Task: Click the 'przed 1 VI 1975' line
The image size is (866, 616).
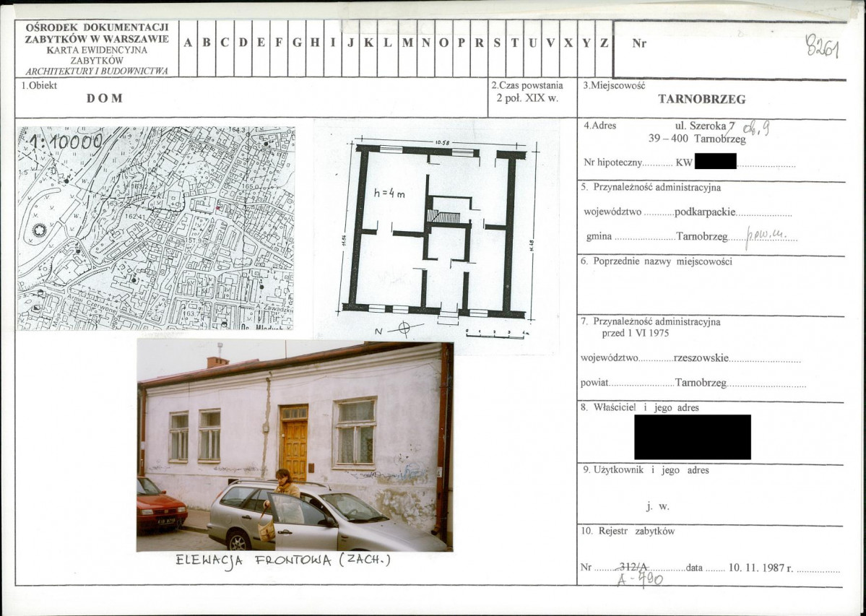Action: [635, 334]
